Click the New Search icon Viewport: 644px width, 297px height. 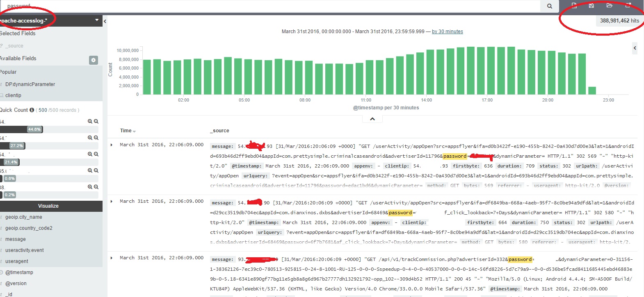coord(574,5)
